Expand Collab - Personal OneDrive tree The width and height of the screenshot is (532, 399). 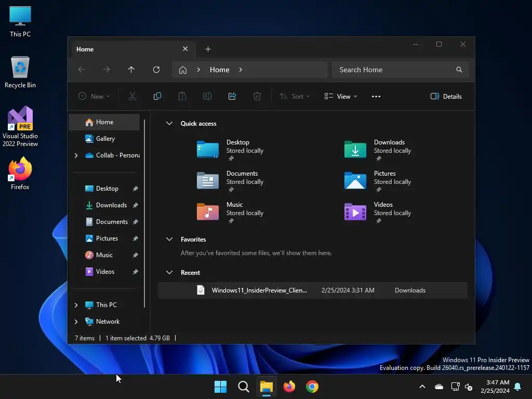76,155
